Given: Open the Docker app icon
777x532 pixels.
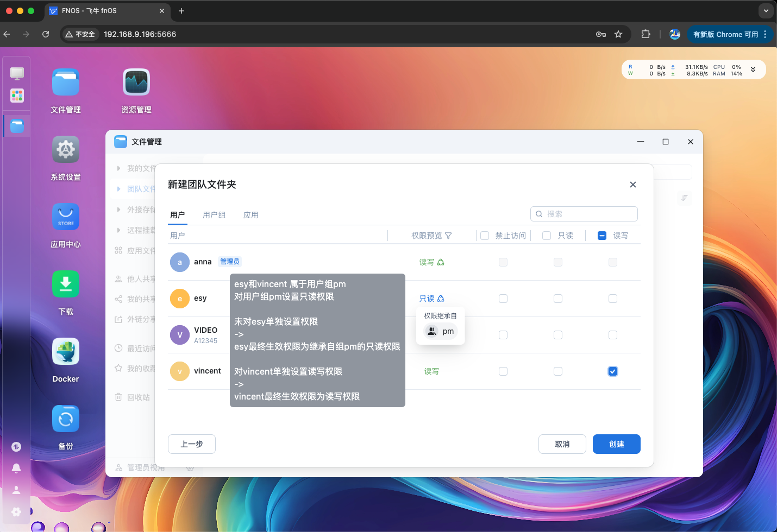Looking at the screenshot, I should 66,352.
